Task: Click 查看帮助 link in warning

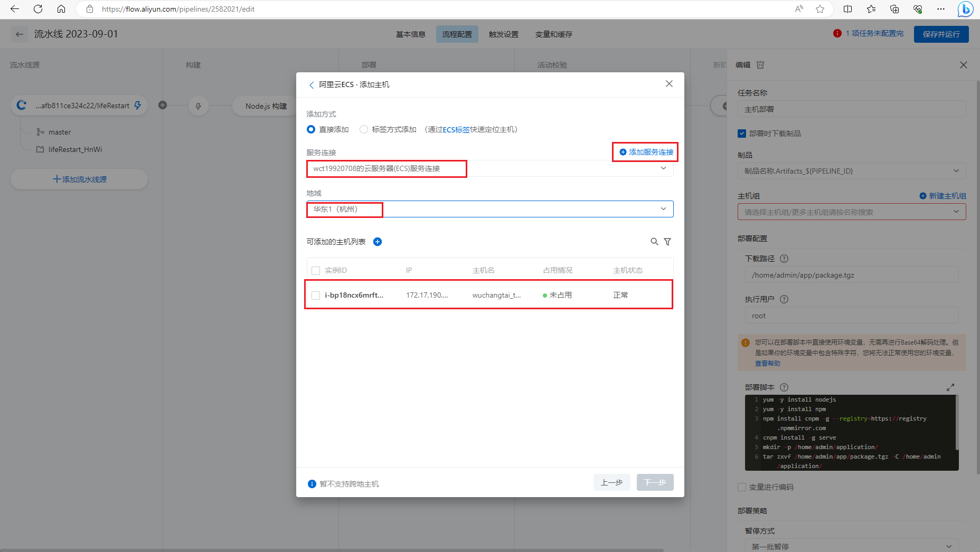Action: 767,364
